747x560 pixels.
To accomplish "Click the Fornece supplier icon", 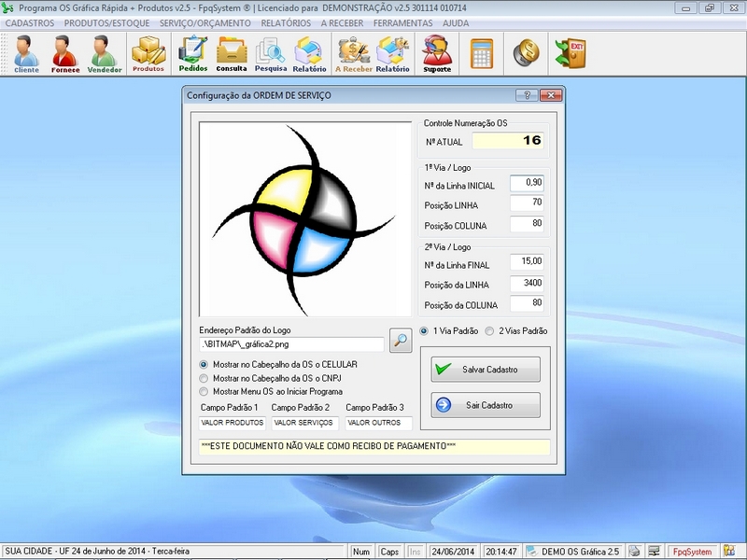I will click(65, 53).
